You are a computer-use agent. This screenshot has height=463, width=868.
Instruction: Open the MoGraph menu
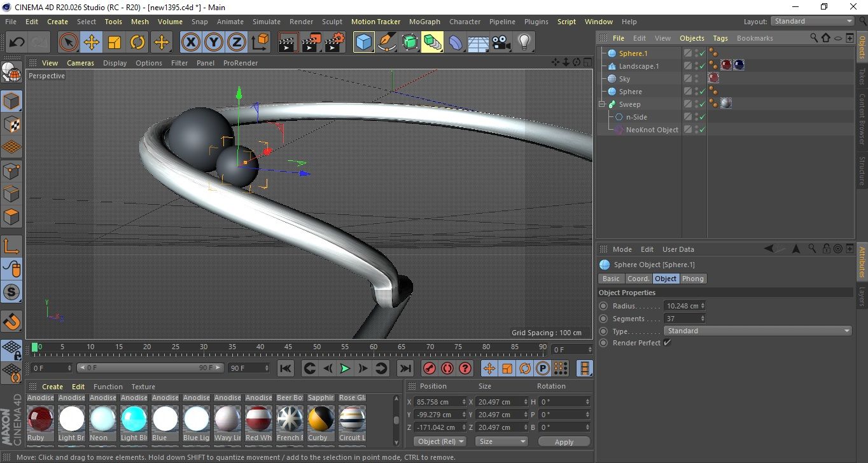pyautogui.click(x=424, y=22)
